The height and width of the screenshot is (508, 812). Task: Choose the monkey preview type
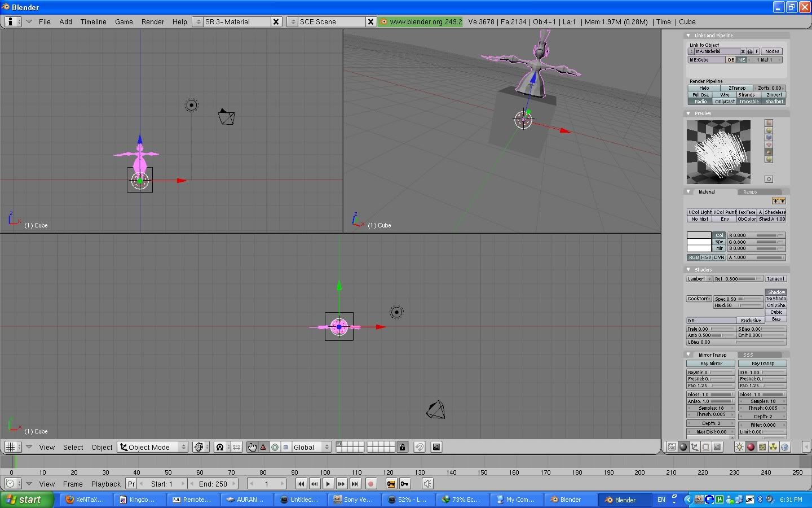coord(769,145)
